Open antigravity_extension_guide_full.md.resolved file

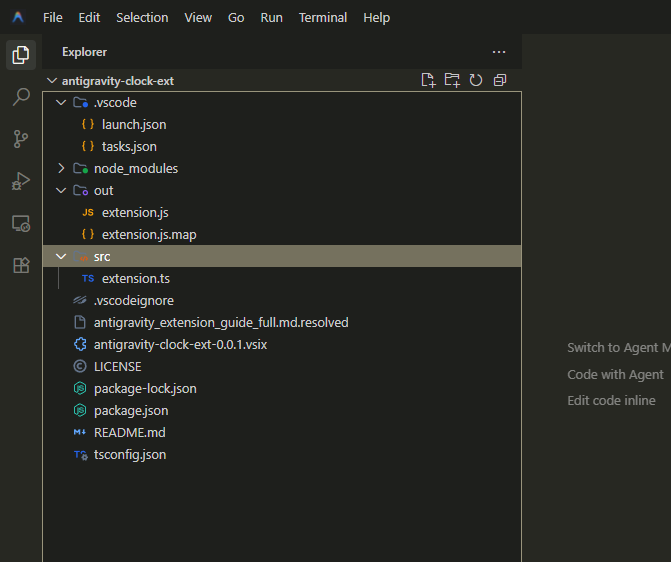(x=221, y=322)
